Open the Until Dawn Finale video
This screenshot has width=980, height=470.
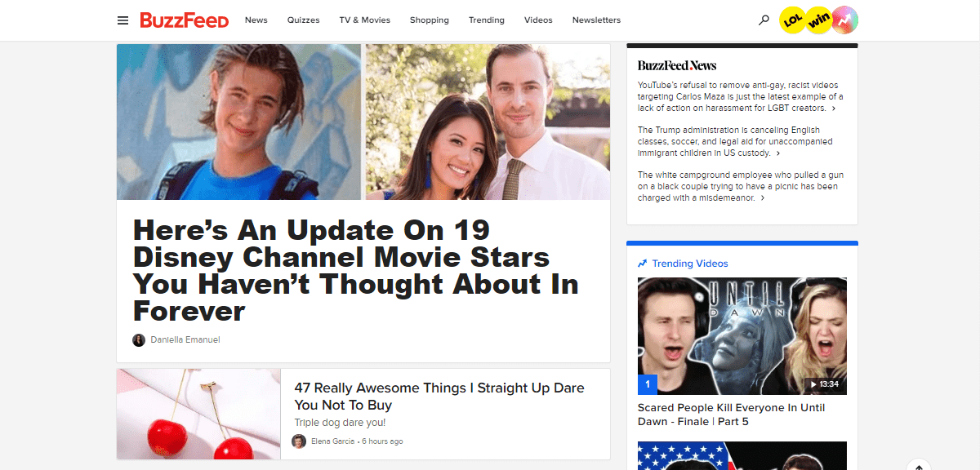tap(742, 335)
